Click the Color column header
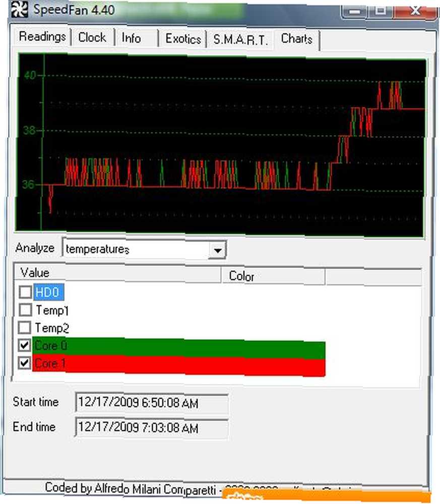The width and height of the screenshot is (440, 504). coord(273,276)
